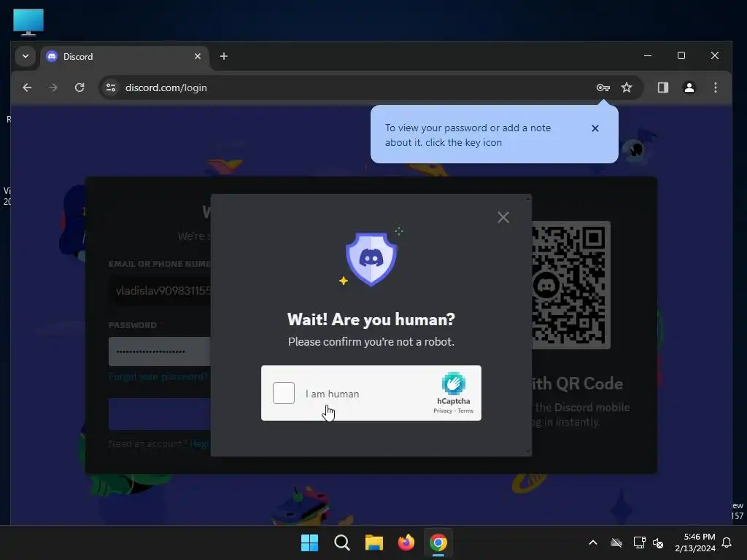Dismiss the password tooltip bubble
The image size is (747, 560).
tap(595, 128)
